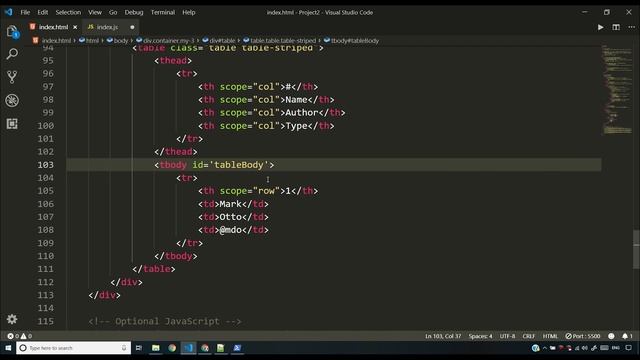Change indentation via Spaces: 4
This screenshot has height=360, width=640.
coord(480,336)
